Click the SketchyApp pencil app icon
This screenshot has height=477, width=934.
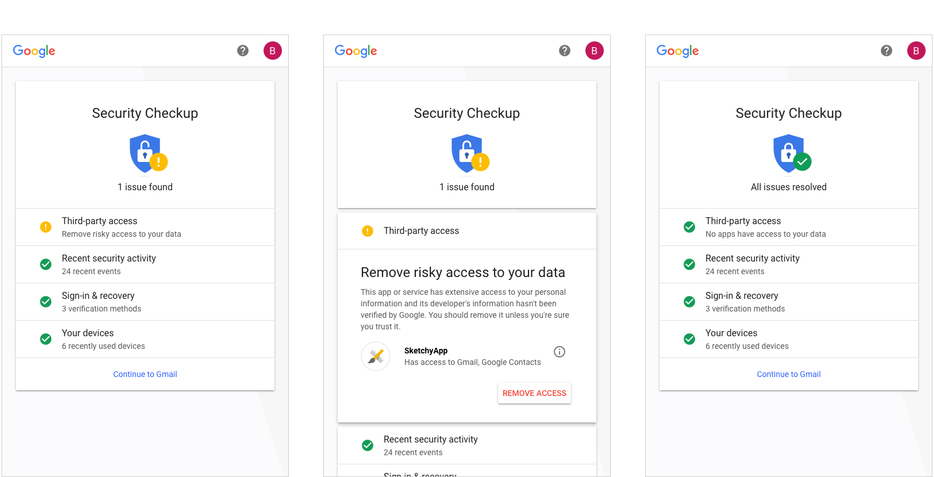click(x=376, y=356)
